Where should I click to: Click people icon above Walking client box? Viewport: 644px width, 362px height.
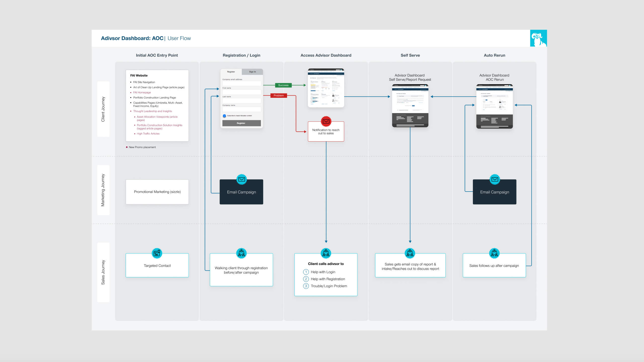tap(241, 253)
